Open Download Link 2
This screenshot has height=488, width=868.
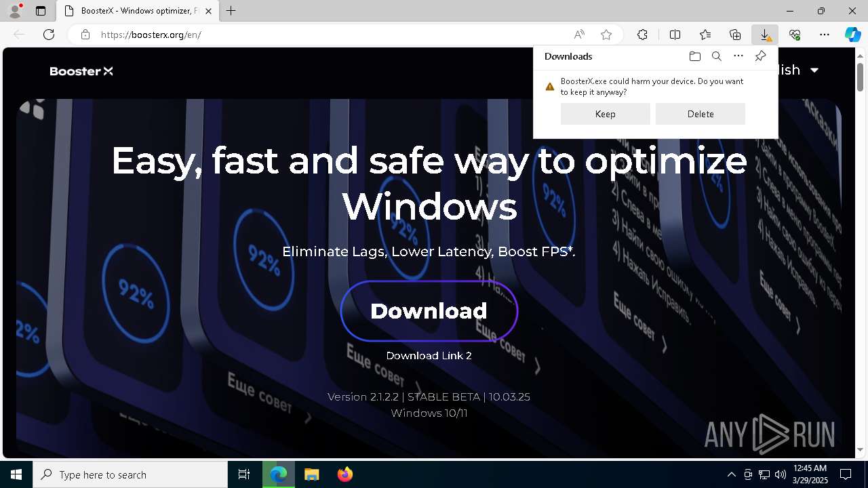pos(429,355)
